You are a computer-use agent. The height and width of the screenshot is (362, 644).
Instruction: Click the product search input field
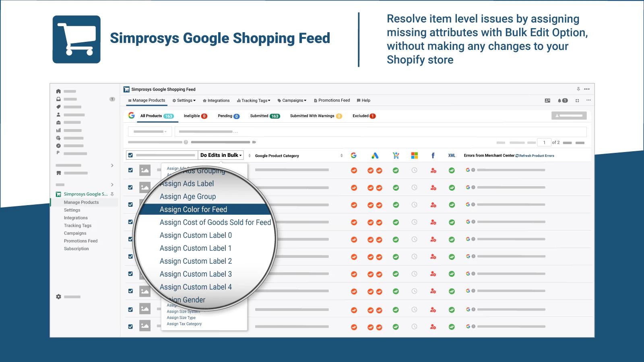(x=381, y=132)
